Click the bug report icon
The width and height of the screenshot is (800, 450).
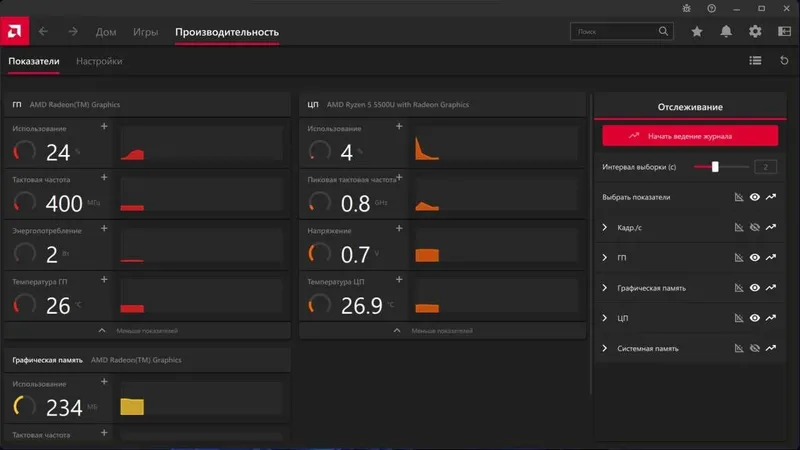(687, 8)
